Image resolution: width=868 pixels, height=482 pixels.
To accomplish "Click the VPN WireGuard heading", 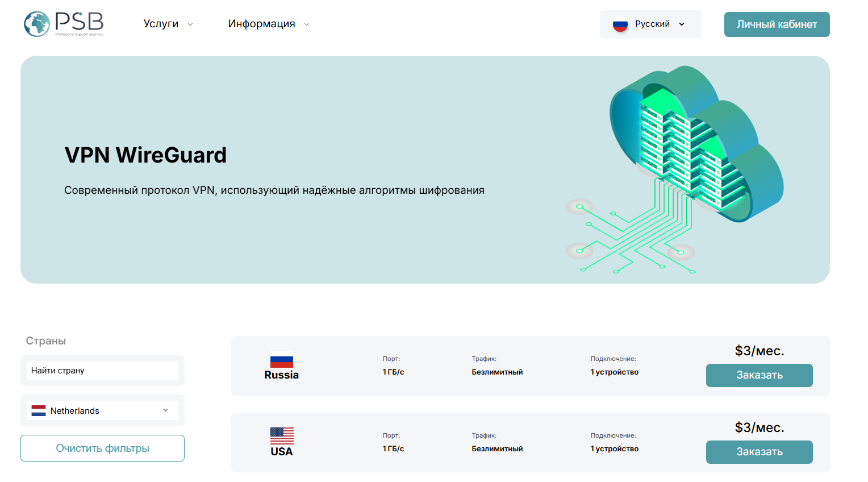I will [145, 155].
